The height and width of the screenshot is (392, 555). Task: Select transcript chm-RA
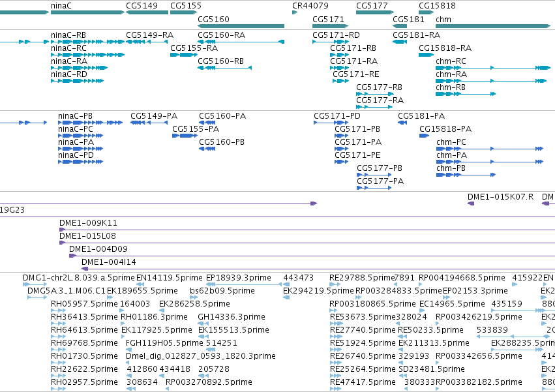pyautogui.click(x=491, y=81)
